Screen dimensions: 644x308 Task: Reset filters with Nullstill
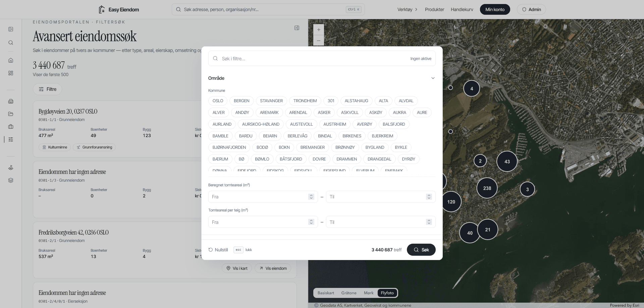click(218, 250)
